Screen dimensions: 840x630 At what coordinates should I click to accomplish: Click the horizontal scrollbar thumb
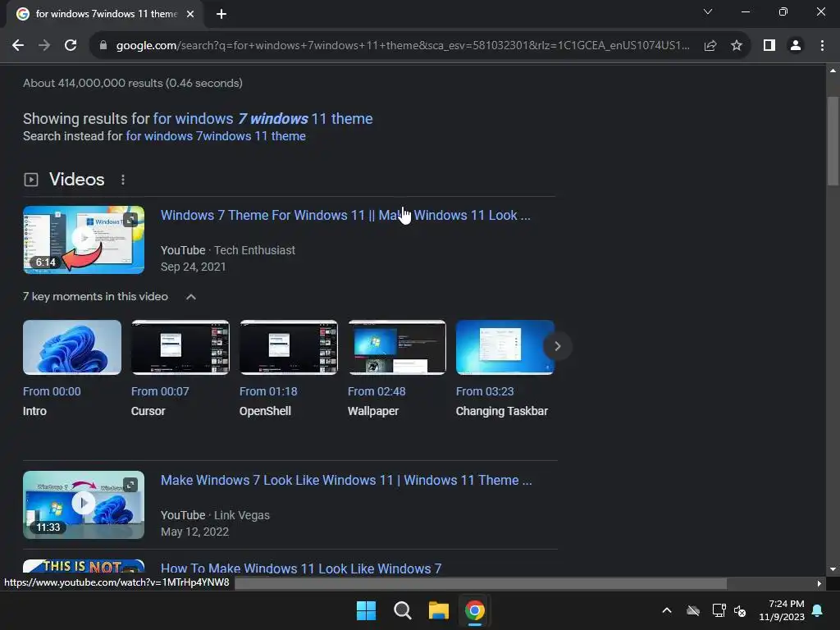[481, 583]
